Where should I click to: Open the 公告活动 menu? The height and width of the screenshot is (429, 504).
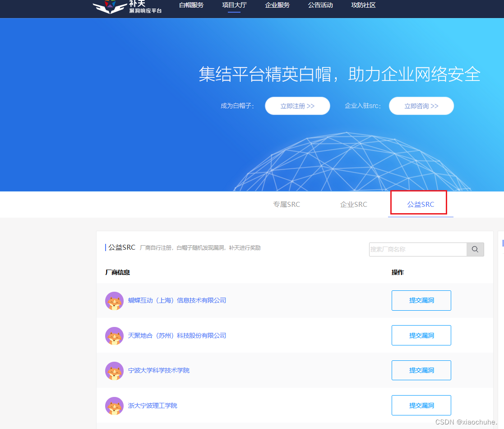pos(320,5)
